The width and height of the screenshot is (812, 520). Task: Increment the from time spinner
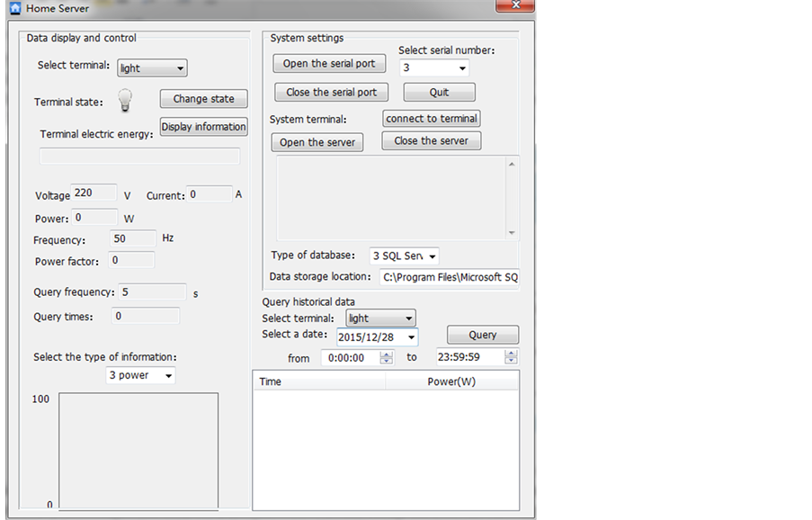point(387,354)
